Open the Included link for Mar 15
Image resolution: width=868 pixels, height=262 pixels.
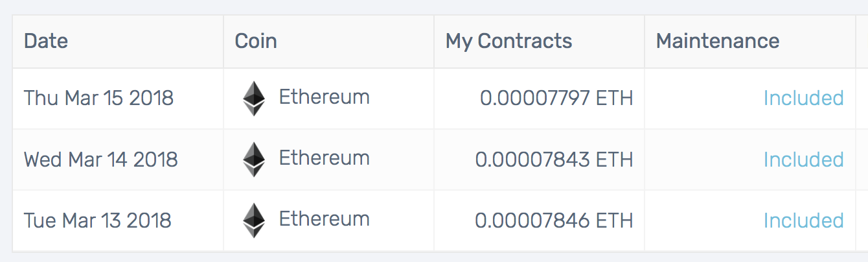click(x=803, y=99)
